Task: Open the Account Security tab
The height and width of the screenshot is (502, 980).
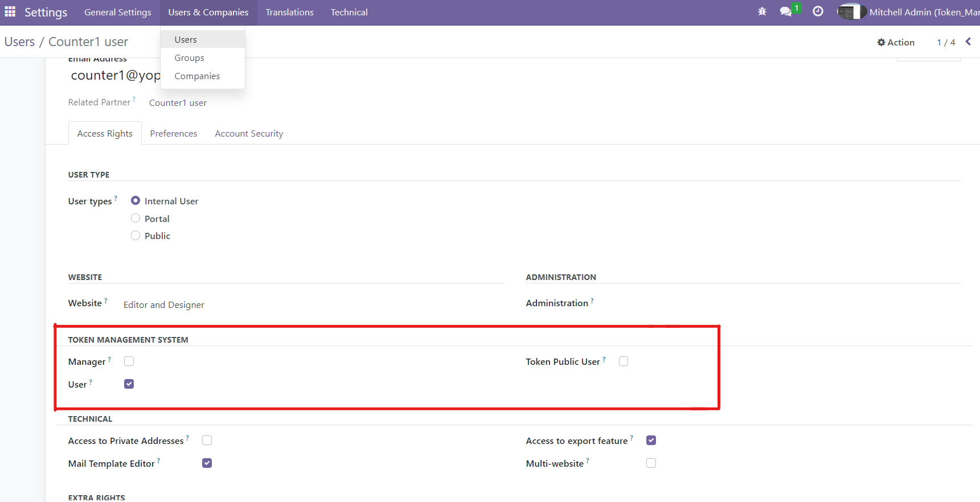Action: point(249,134)
